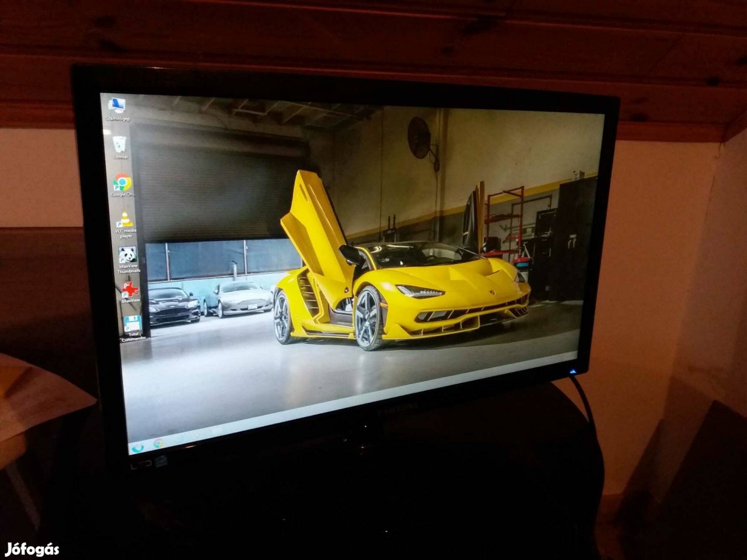Launch the red IrfanView desktop shortcut
This screenshot has height=560, width=747.
pos(130,292)
